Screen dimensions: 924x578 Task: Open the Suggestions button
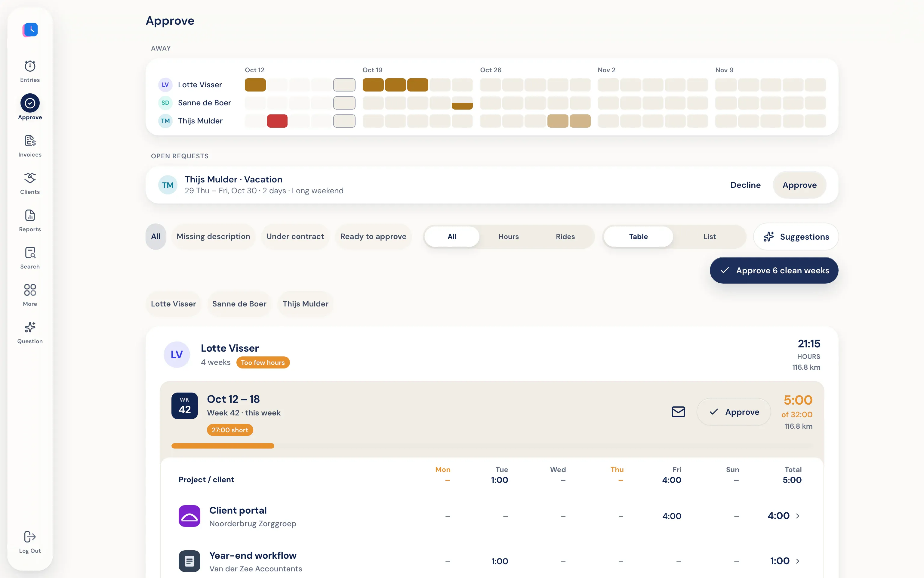pyautogui.click(x=796, y=237)
